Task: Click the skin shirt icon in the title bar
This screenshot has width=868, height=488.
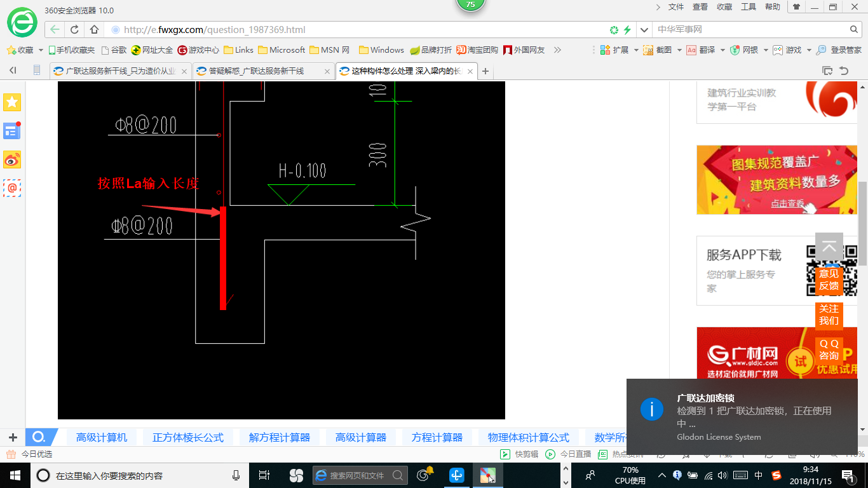Action: click(796, 7)
